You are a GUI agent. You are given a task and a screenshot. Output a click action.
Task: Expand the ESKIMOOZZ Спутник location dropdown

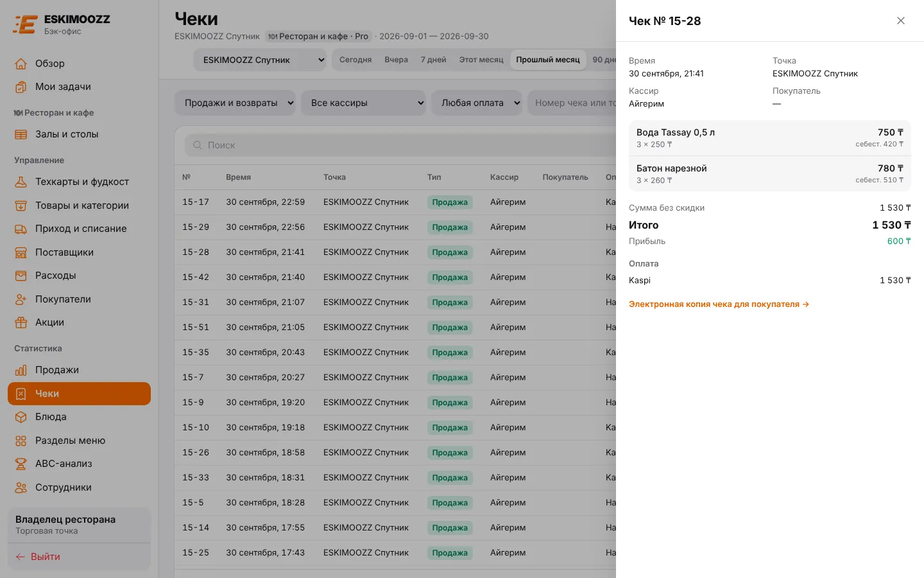pos(261,60)
